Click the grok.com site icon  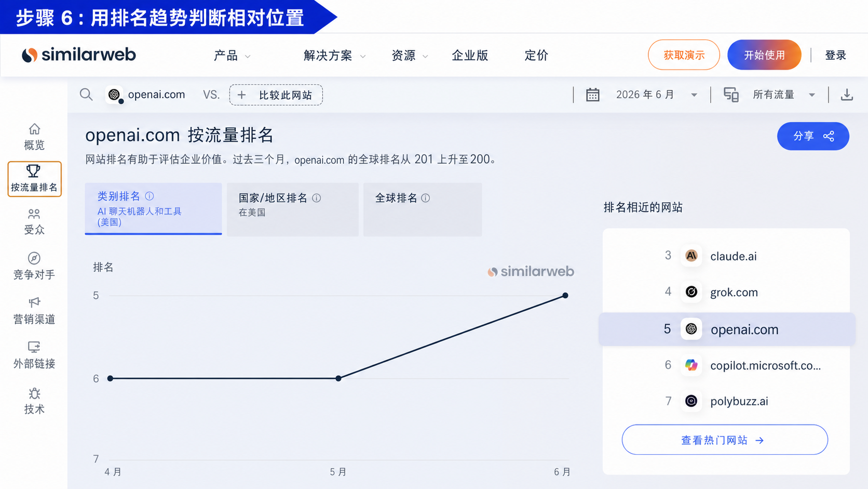click(691, 292)
